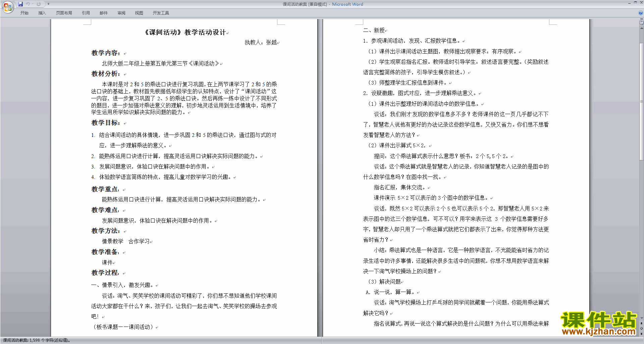Image resolution: width=644 pixels, height=344 pixels.
Task: Click the word count in status bar
Action: 37,340
